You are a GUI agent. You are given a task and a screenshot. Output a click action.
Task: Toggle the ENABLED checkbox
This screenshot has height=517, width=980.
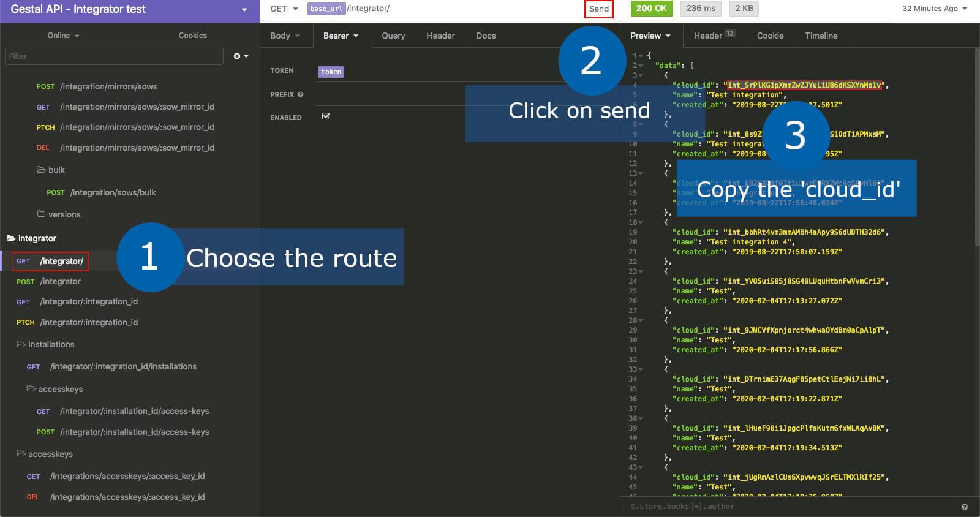[x=326, y=116]
